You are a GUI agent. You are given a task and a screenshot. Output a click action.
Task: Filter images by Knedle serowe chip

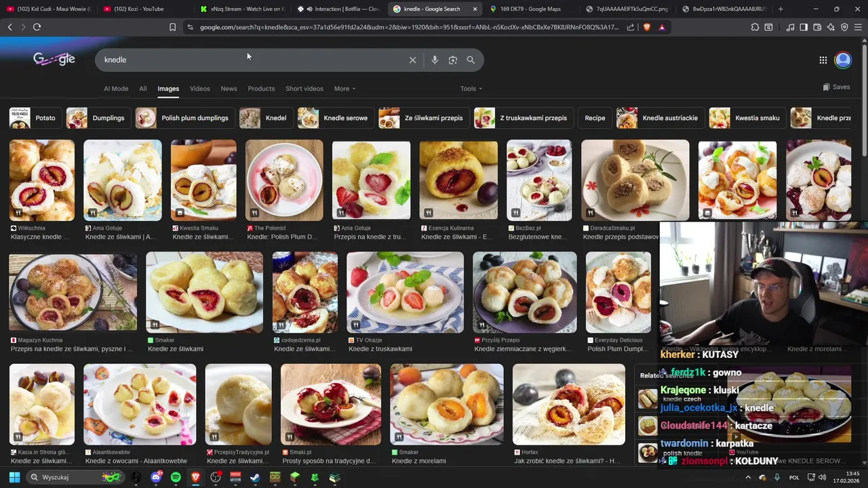click(x=336, y=118)
